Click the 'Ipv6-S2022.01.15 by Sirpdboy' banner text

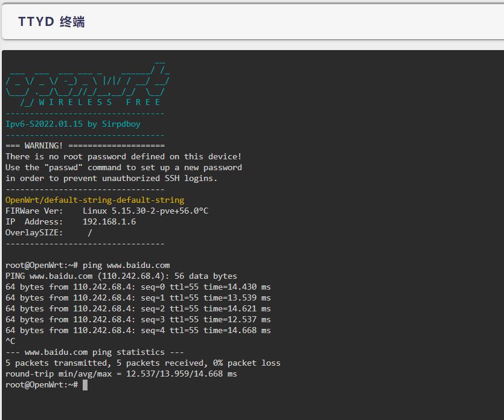[x=73, y=124]
